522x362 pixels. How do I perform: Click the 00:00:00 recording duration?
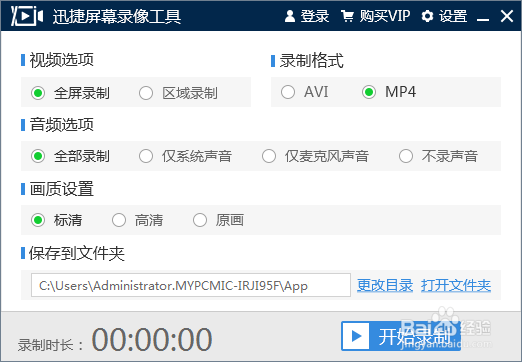(152, 340)
